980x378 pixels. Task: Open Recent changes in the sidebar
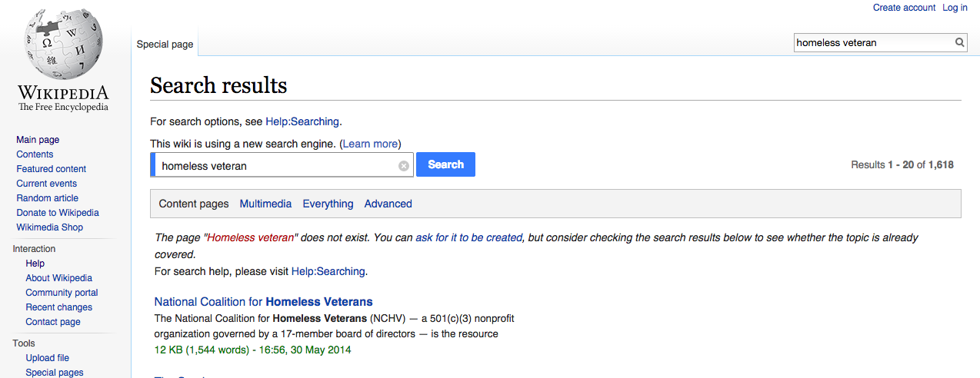tap(58, 307)
